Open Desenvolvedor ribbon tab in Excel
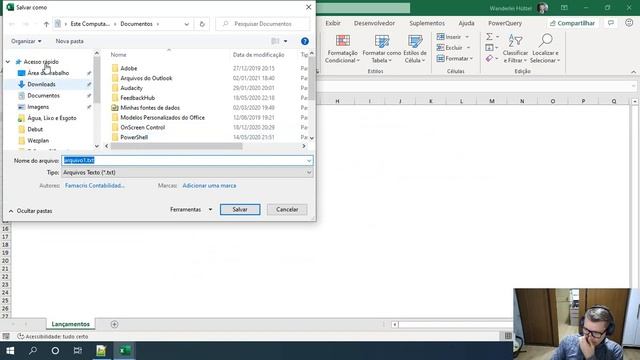Viewport: 640px width, 360px height. tap(374, 23)
